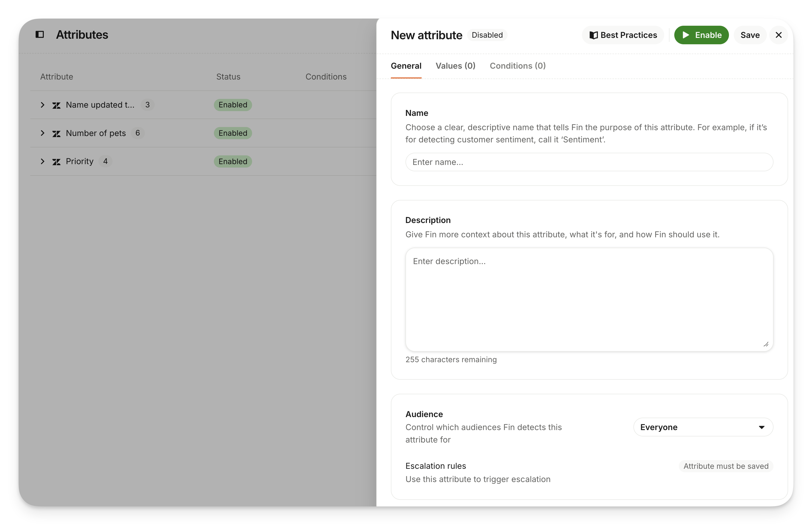Viewport: 812px width, 525px height.
Task: Select the General tab
Action: tap(406, 66)
